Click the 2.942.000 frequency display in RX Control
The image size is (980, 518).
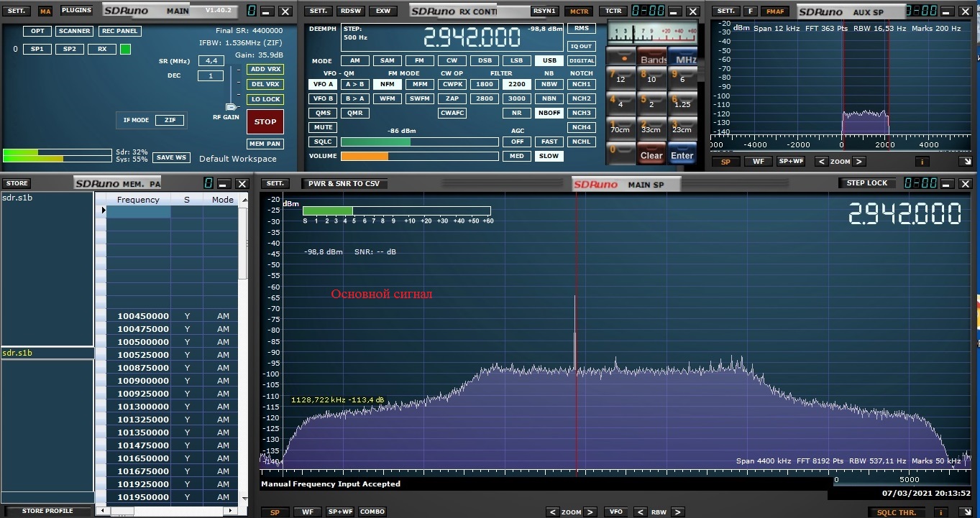click(x=472, y=37)
